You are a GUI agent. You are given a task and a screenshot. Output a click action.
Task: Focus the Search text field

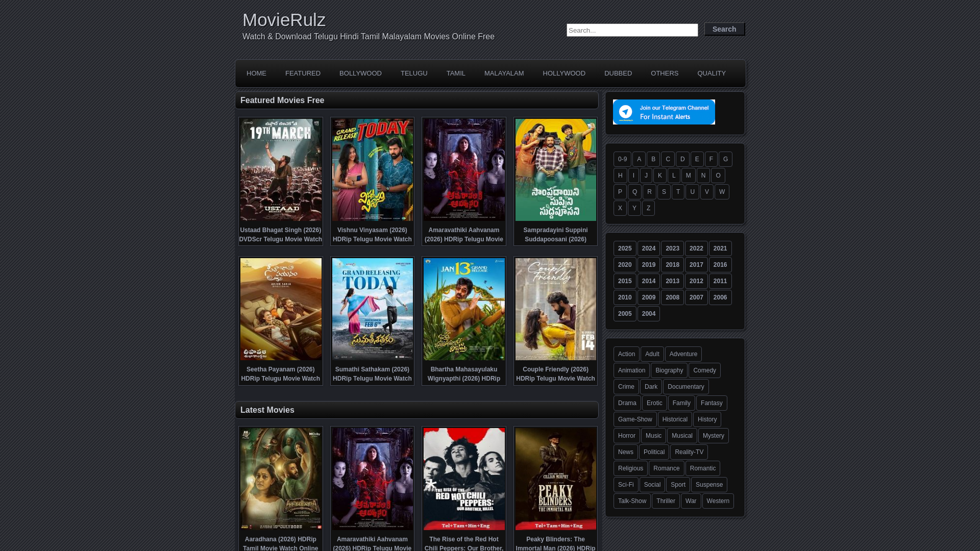point(632,30)
